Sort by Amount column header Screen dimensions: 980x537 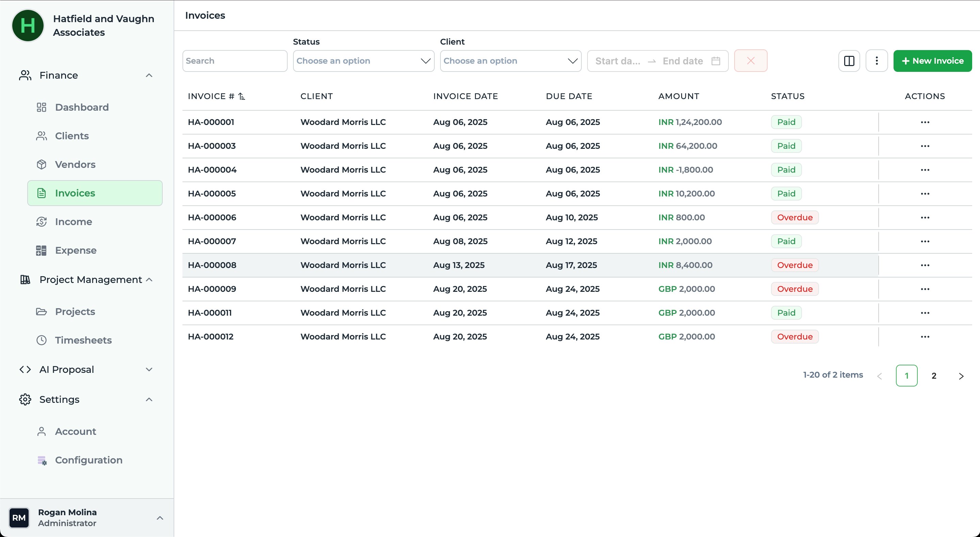click(679, 96)
